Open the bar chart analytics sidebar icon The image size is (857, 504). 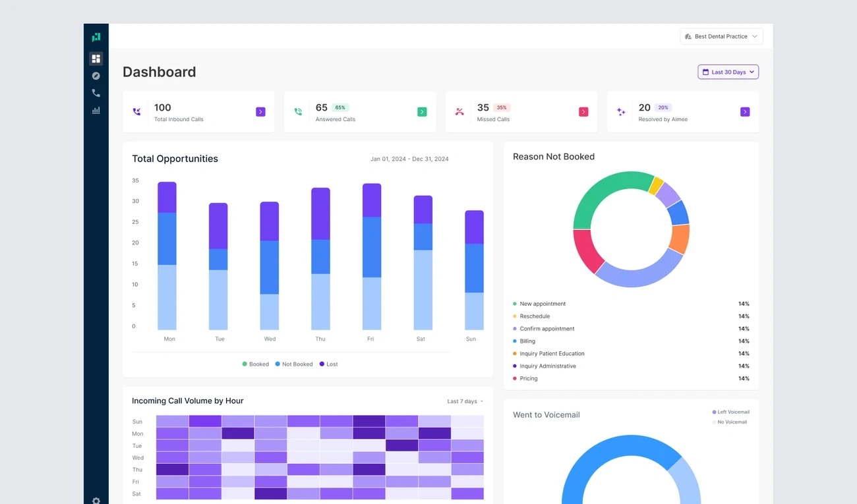click(96, 110)
